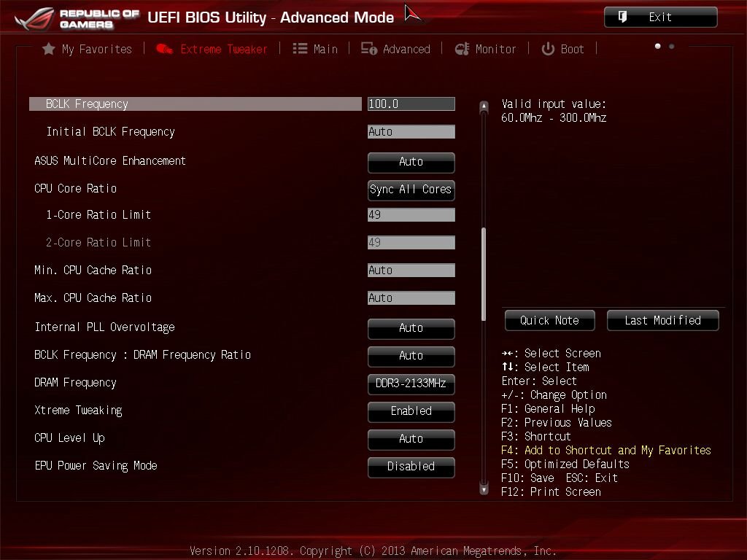Switch to the Extreme Tweaker tab
The height and width of the screenshot is (560, 747).
point(212,49)
